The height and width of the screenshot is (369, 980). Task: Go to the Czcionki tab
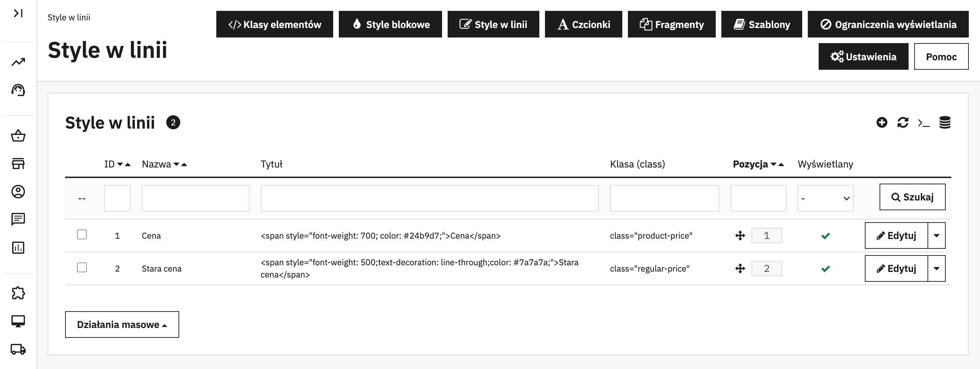point(583,25)
